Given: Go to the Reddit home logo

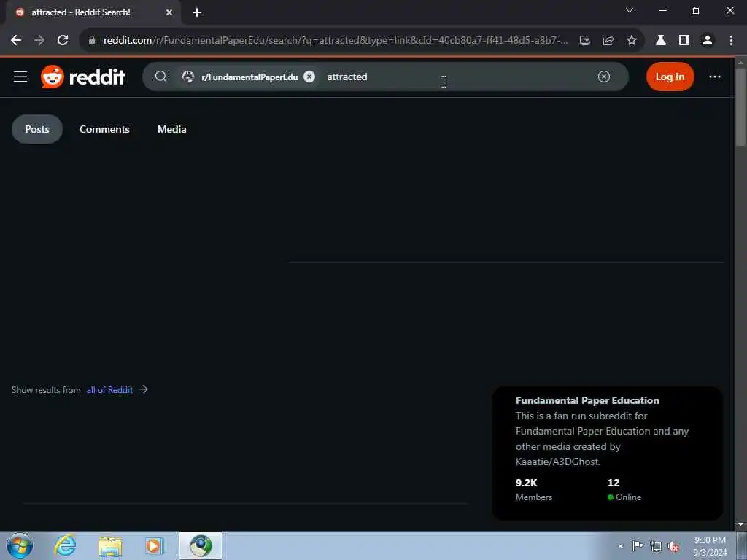Looking at the screenshot, I should pyautogui.click(x=83, y=77).
